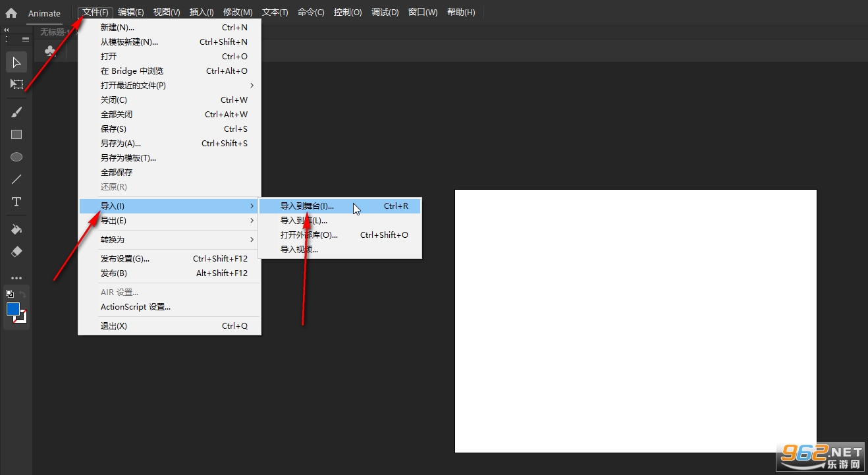Choose 从模板新建(N)... menu item
Viewport: 868px width, 475px height.
(170, 42)
